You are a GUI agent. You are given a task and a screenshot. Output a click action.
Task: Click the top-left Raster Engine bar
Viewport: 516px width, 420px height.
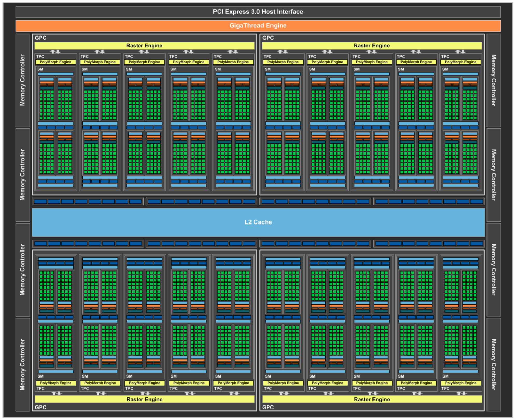(x=144, y=46)
